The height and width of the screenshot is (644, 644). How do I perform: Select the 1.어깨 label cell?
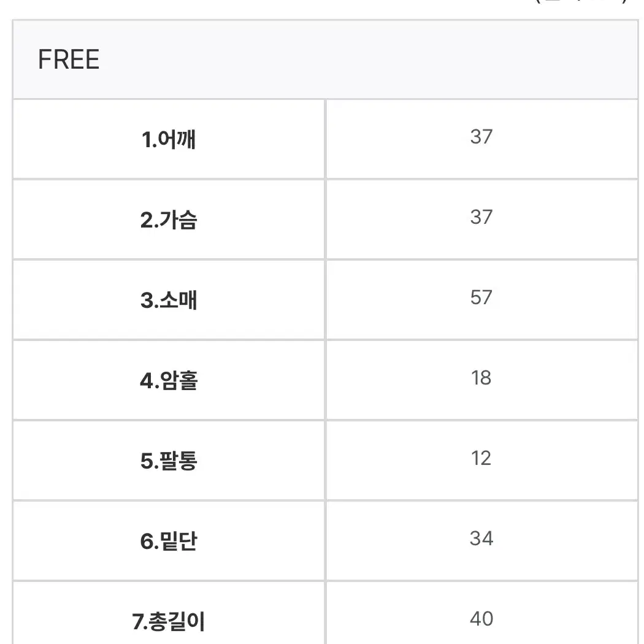pos(169,139)
